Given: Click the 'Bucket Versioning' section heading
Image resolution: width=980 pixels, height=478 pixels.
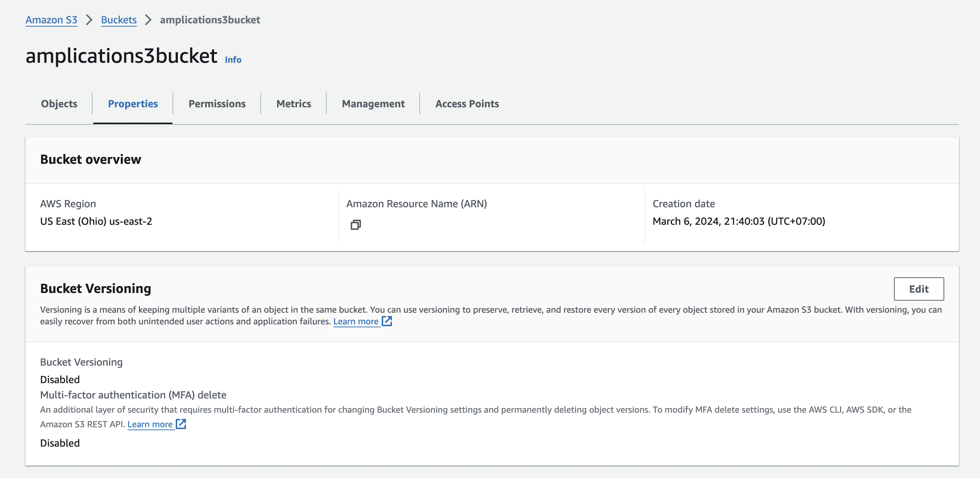Looking at the screenshot, I should pos(96,288).
